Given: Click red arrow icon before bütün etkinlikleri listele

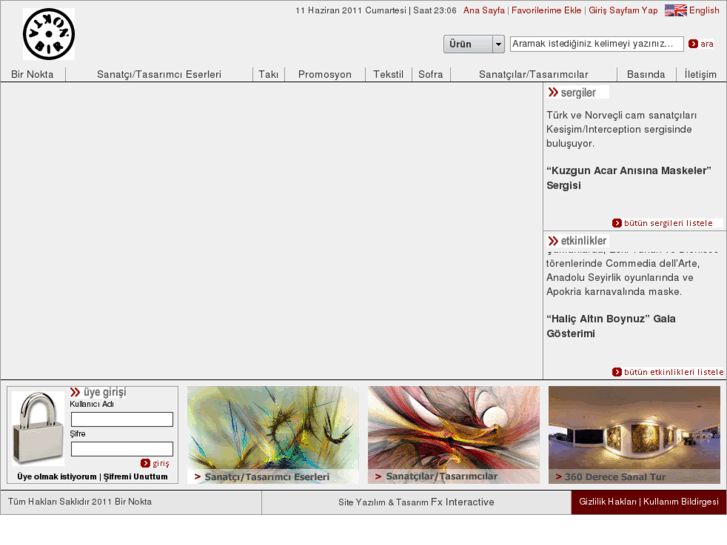Looking at the screenshot, I should (x=617, y=372).
